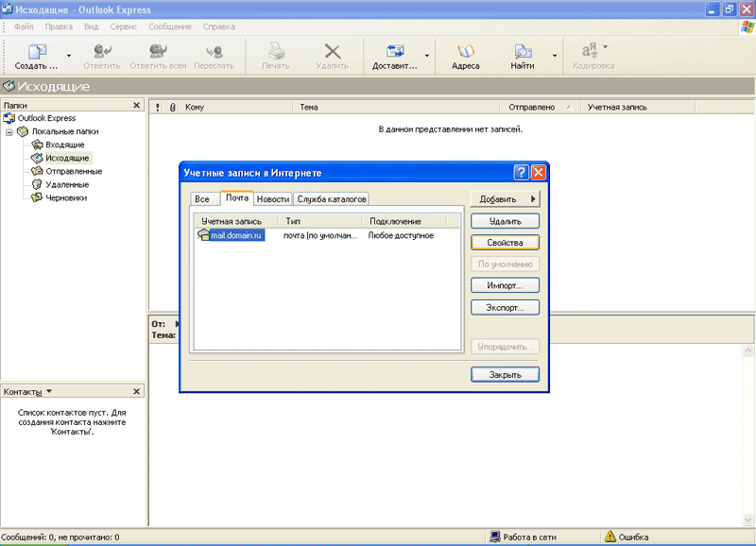This screenshot has height=546, width=756.
Task: Click the Добавить button in dialog
Action: click(505, 199)
